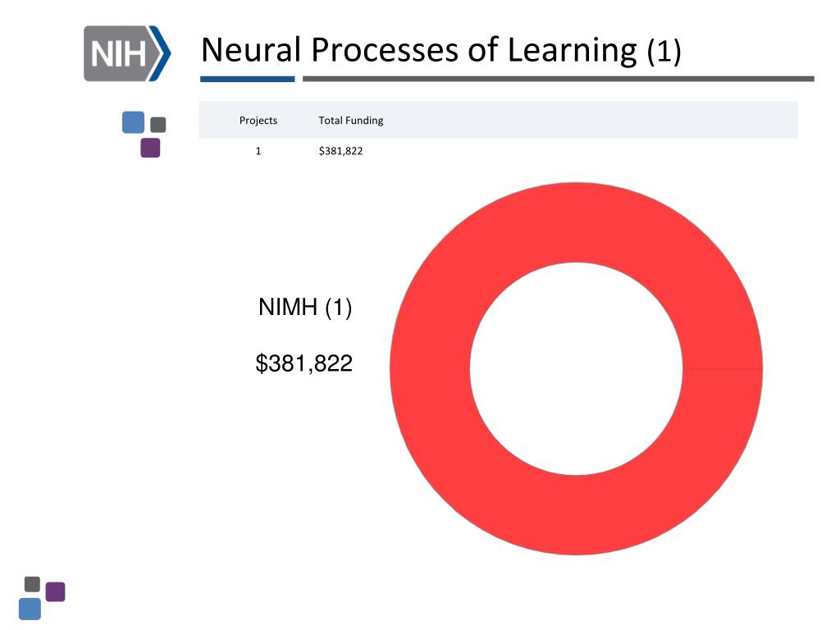This screenshot has width=840, height=630.
Task: Click the blue underline bar below the title
Action: click(248, 79)
